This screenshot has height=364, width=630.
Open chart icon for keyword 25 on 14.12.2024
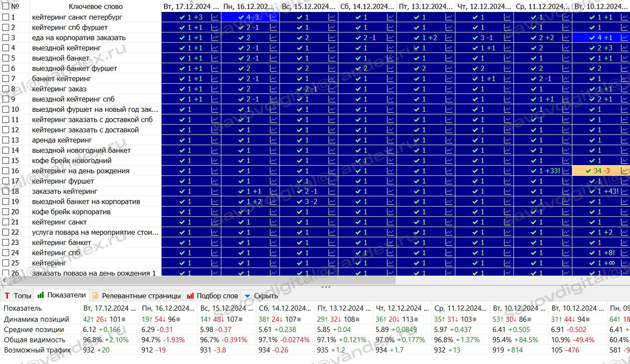(x=390, y=263)
